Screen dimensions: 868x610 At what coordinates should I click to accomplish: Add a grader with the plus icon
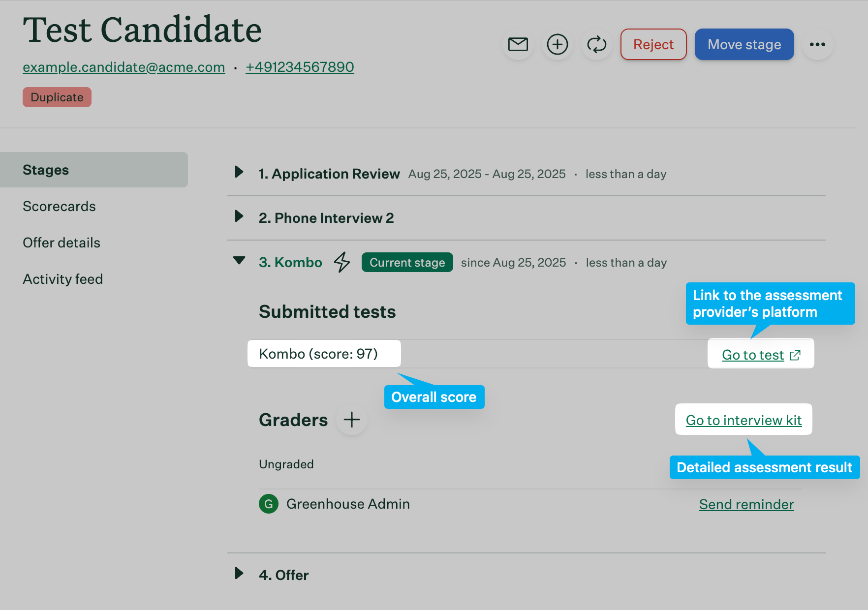pyautogui.click(x=351, y=420)
